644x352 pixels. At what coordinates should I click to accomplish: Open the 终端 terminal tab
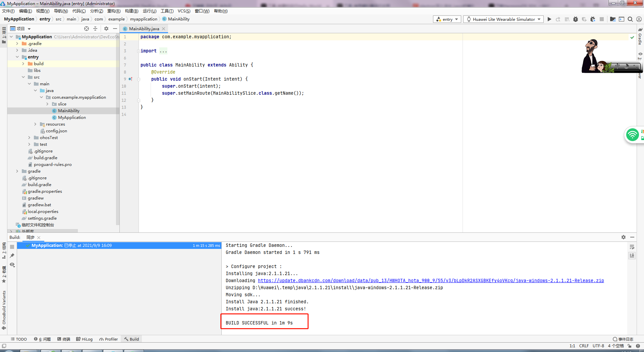64,339
